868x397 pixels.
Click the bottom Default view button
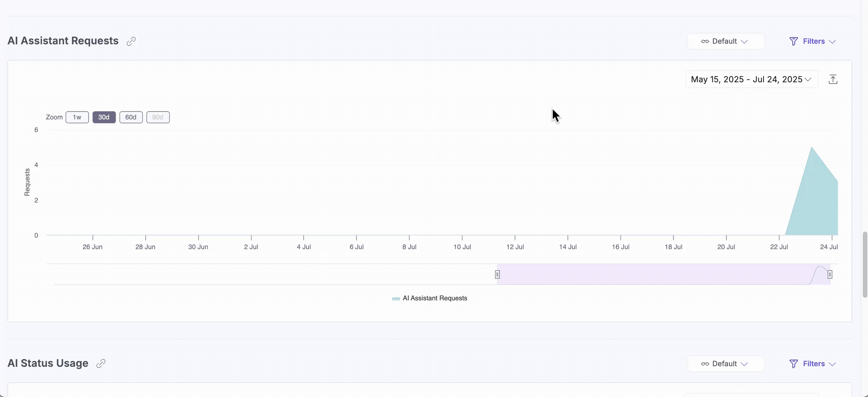coord(725,364)
